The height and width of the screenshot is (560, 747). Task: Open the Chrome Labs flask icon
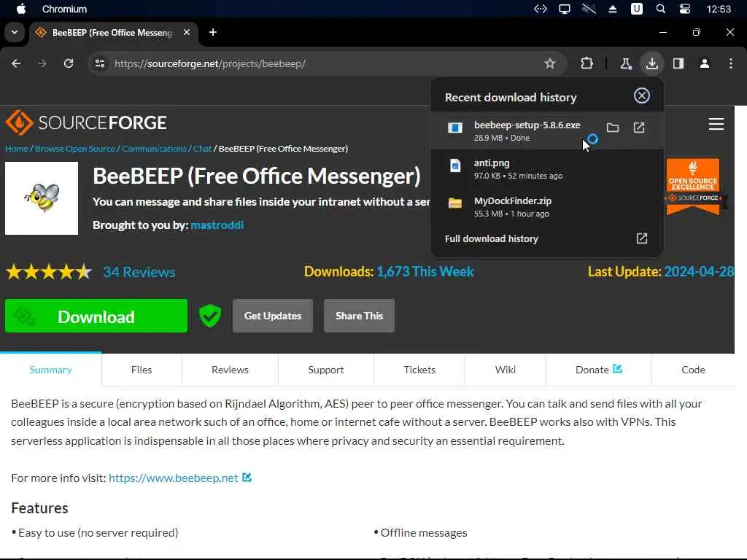[x=625, y=63]
